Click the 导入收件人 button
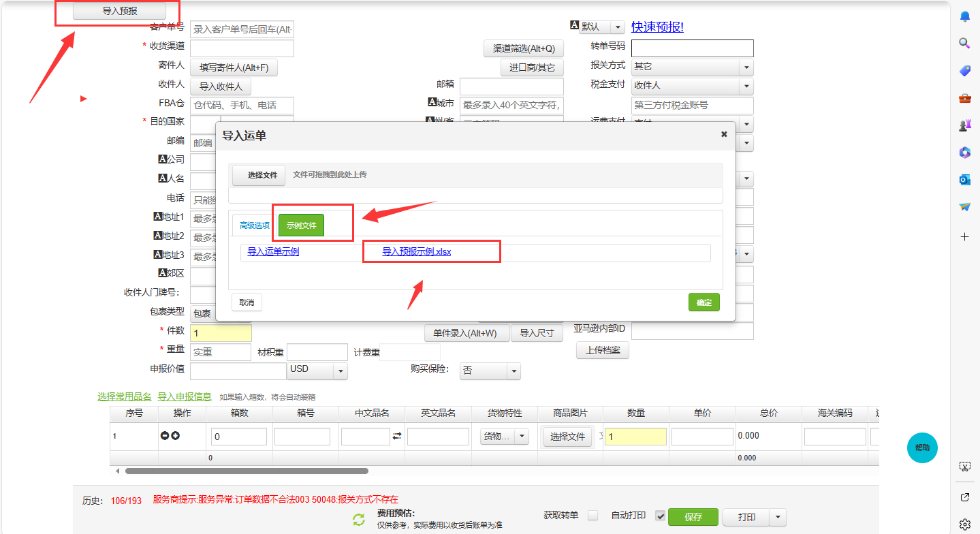Viewport: 980px width, 534px height. coord(221,87)
